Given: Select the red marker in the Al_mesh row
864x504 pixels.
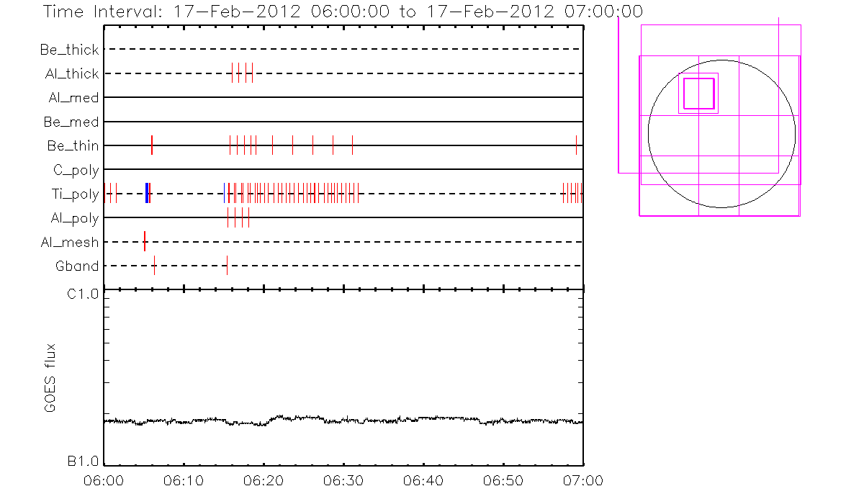Looking at the screenshot, I should 145,241.
